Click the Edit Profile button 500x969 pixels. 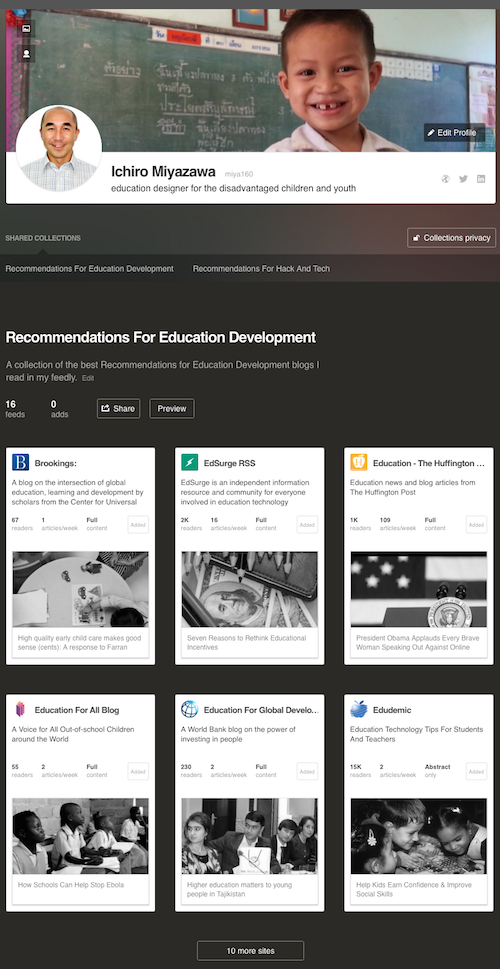click(x=454, y=132)
